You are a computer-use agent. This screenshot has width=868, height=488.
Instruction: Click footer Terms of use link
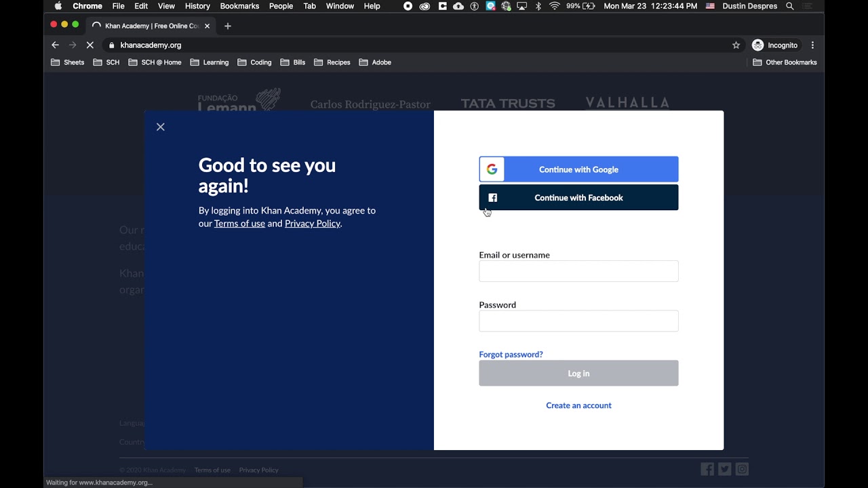coord(212,470)
